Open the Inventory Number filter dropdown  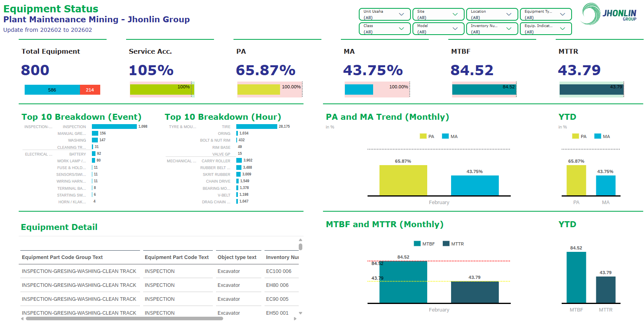pos(492,29)
